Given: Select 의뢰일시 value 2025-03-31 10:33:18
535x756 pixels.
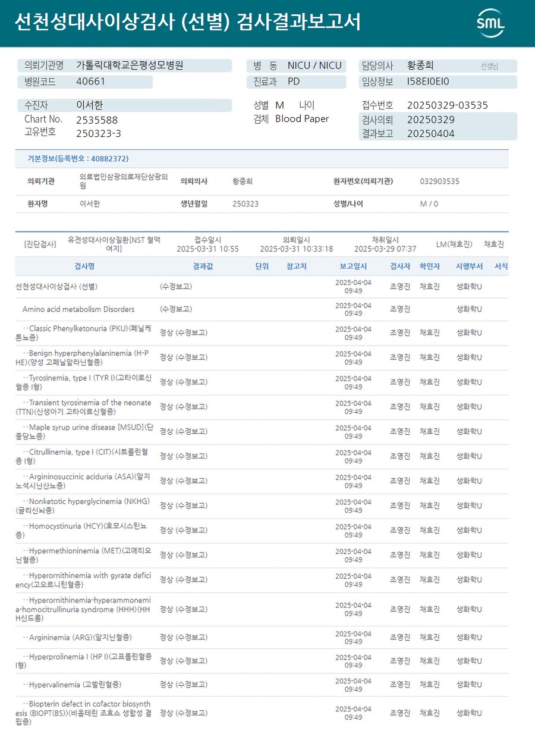Looking at the screenshot, I should coord(297,249).
